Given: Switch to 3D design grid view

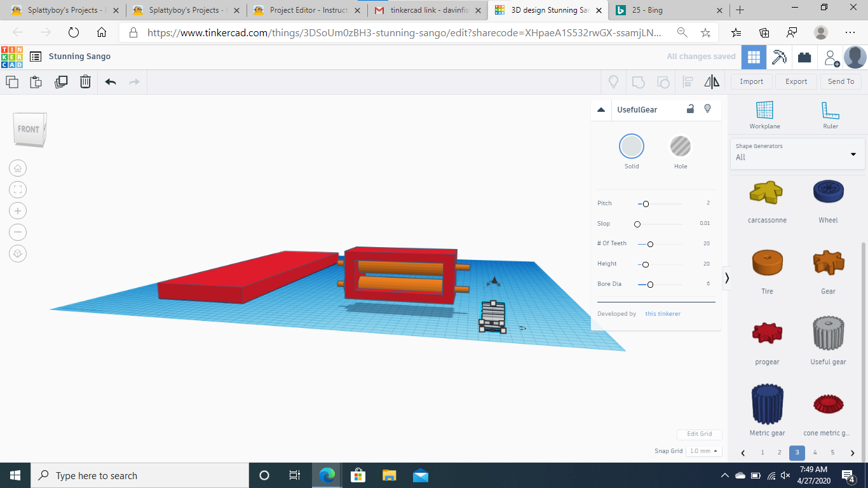Looking at the screenshot, I should pyautogui.click(x=754, y=57).
